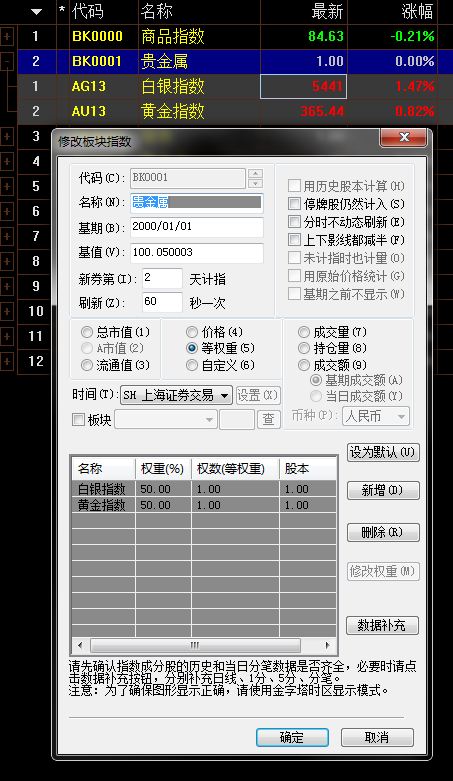Click the 权重(%) column header
Viewport: 453px width, 781px height.
(x=162, y=469)
